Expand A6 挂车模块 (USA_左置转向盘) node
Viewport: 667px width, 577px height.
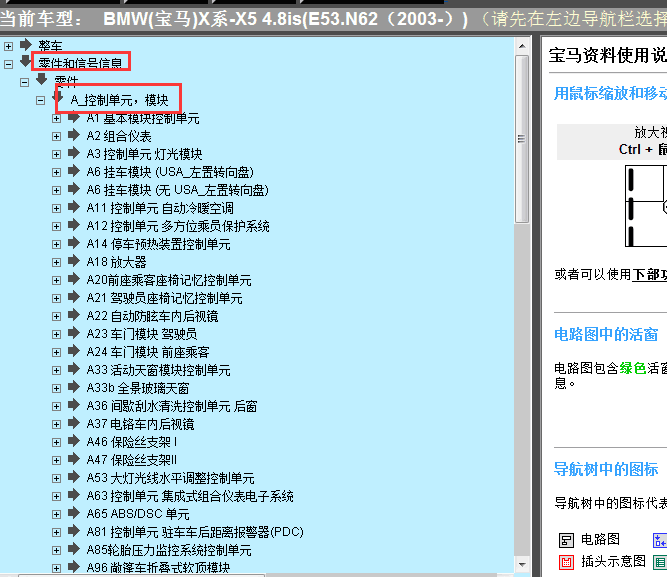click(57, 172)
